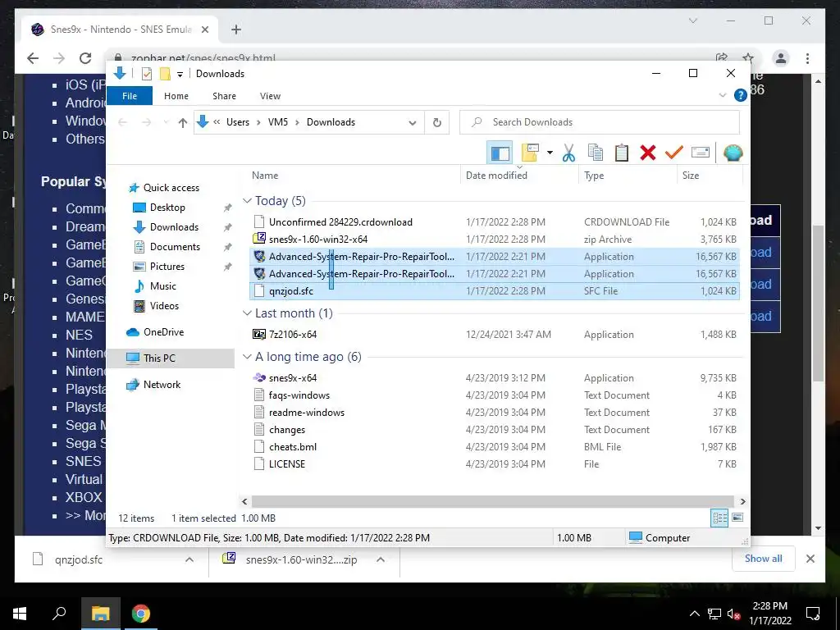
Task: Open taskbar search magnifier
Action: (x=59, y=614)
